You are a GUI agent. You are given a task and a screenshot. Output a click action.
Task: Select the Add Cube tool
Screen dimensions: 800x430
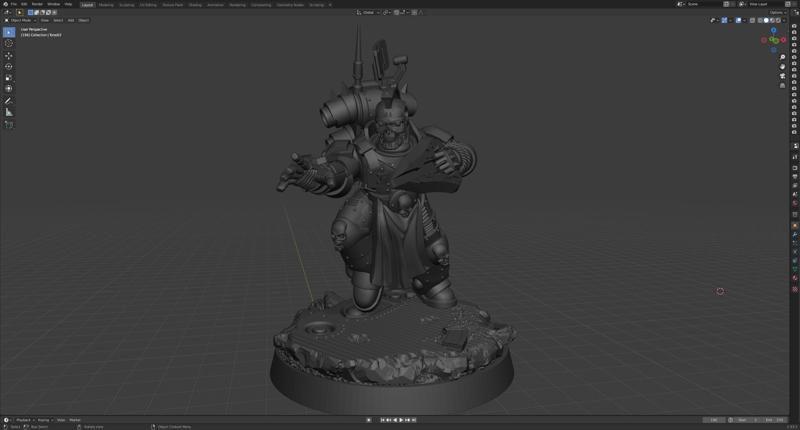click(x=9, y=124)
